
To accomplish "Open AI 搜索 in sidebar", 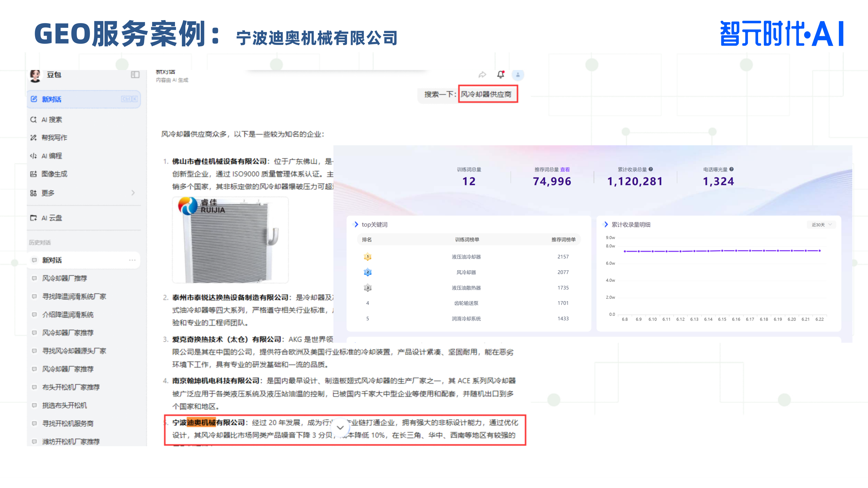I will pos(52,120).
